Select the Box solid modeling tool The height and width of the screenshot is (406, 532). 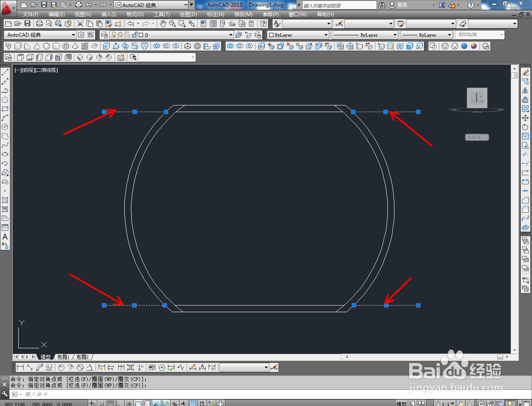click(18, 46)
